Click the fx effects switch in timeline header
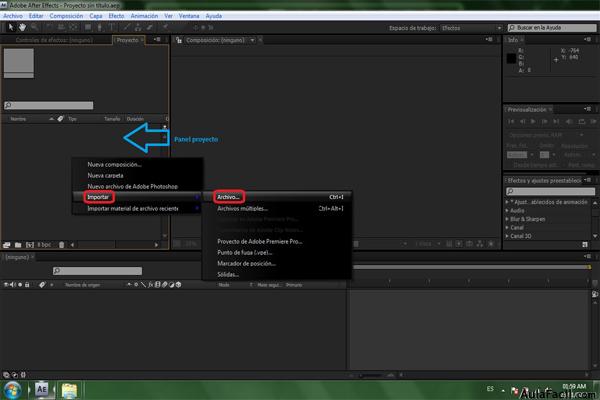 pyautogui.click(x=151, y=284)
